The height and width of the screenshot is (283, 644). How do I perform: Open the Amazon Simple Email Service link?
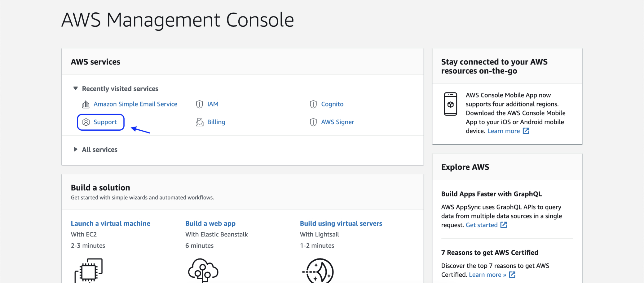135,104
